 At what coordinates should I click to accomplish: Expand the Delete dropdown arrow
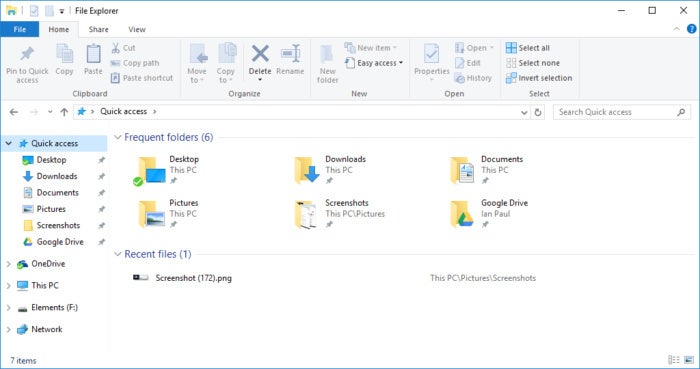(260, 80)
